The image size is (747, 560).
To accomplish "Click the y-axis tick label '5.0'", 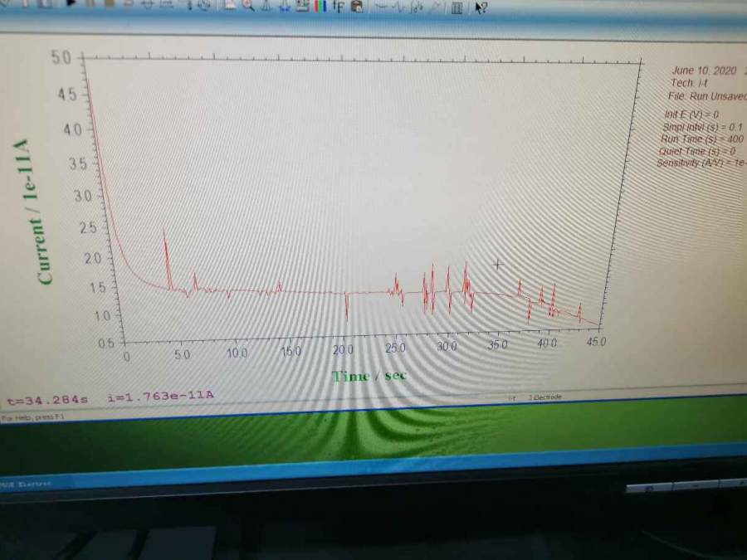I will pyautogui.click(x=61, y=57).
